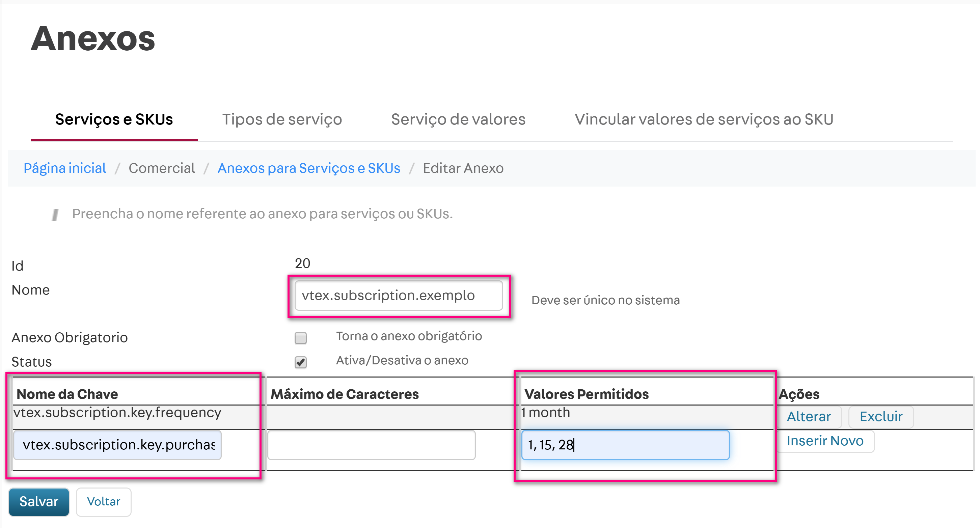This screenshot has width=980, height=528.
Task: Delete the frequency key with Excluir
Action: pyautogui.click(x=881, y=417)
